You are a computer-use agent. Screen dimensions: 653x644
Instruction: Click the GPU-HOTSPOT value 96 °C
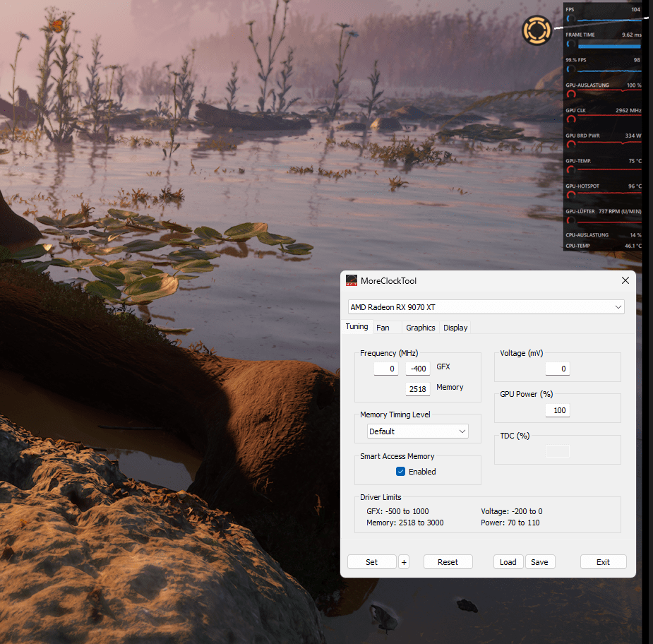(635, 186)
